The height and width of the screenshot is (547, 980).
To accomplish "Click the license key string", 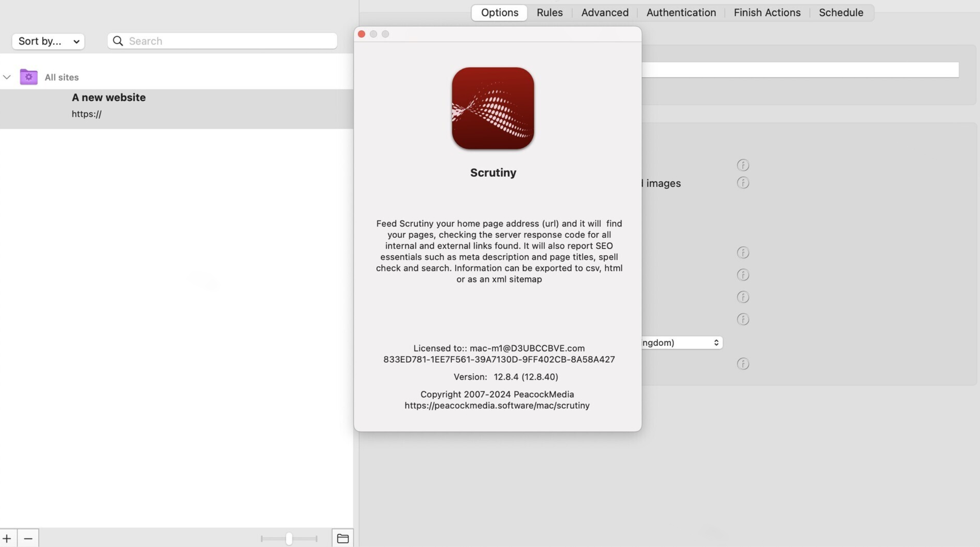I will (x=499, y=359).
